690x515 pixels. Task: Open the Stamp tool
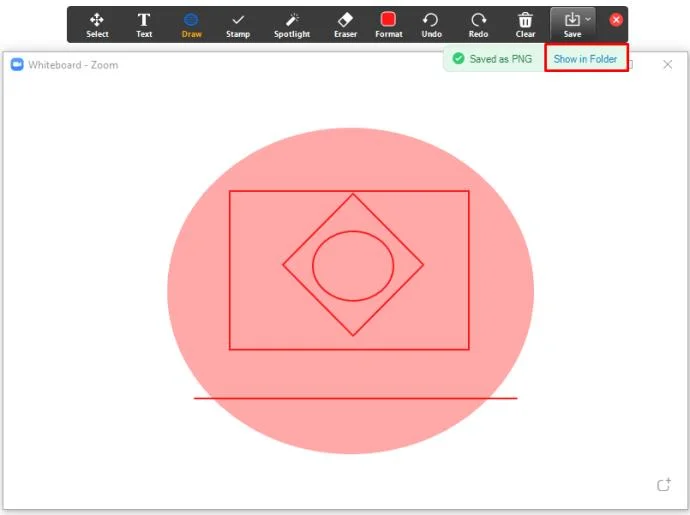(238, 25)
